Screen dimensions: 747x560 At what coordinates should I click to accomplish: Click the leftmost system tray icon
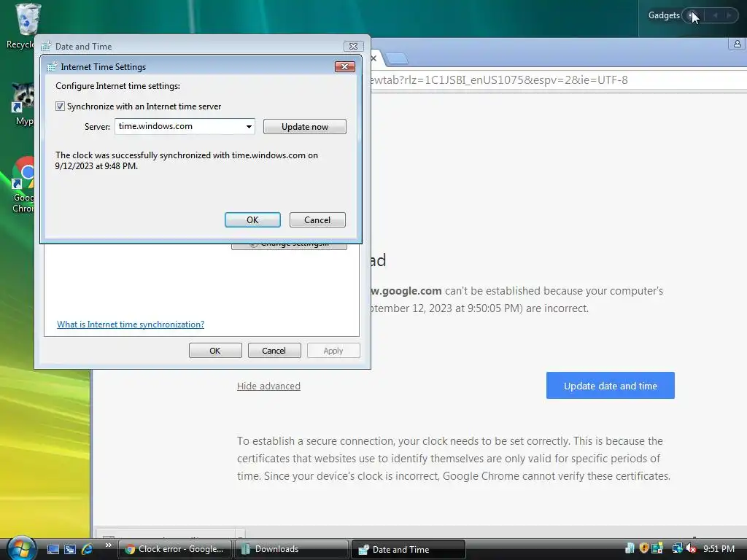pyautogui.click(x=630, y=548)
